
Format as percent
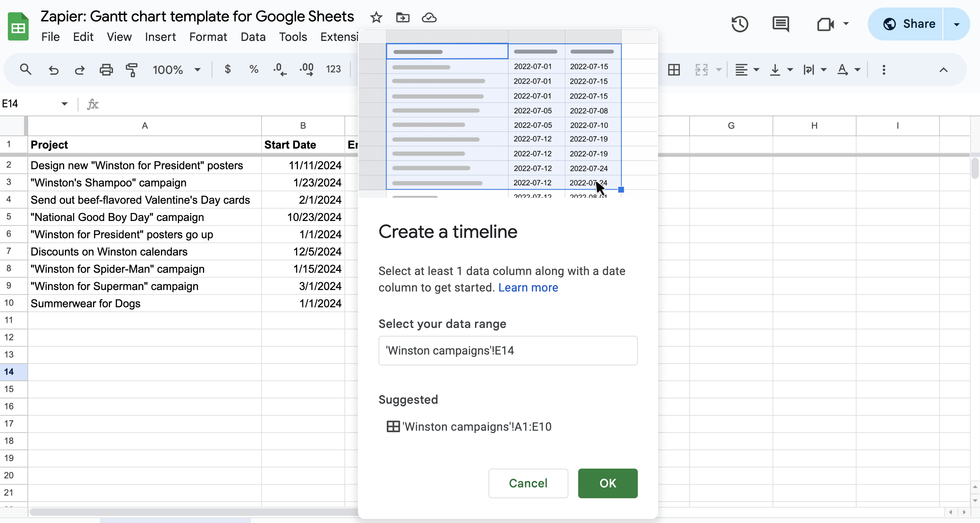254,69
